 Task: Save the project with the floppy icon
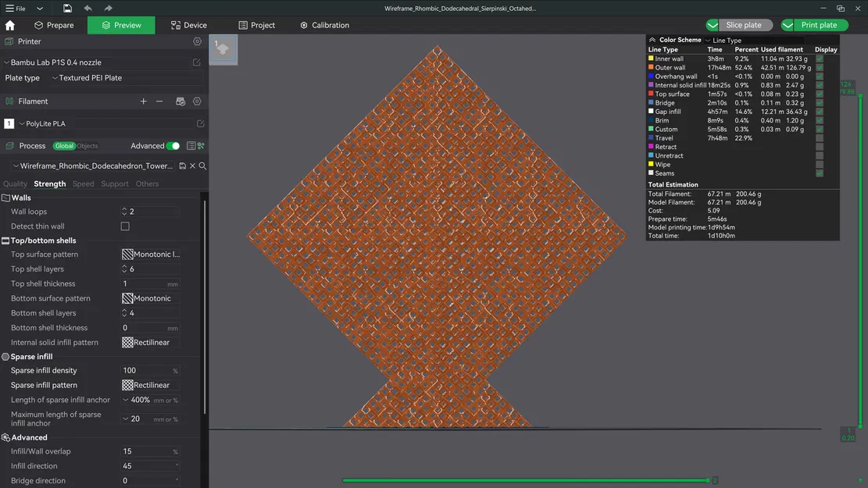(x=67, y=9)
